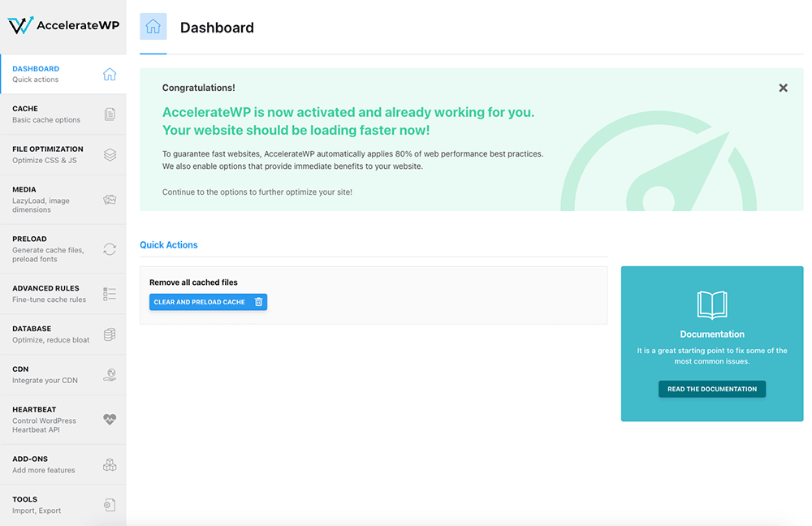Open Media via the image icon
Screen dimensions: 812x526
pyautogui.click(x=110, y=200)
